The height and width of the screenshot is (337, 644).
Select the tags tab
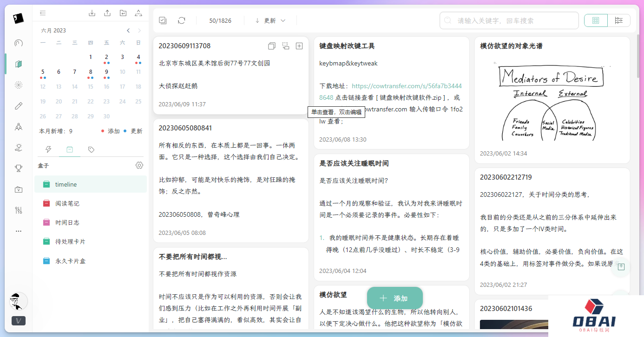[91, 149]
